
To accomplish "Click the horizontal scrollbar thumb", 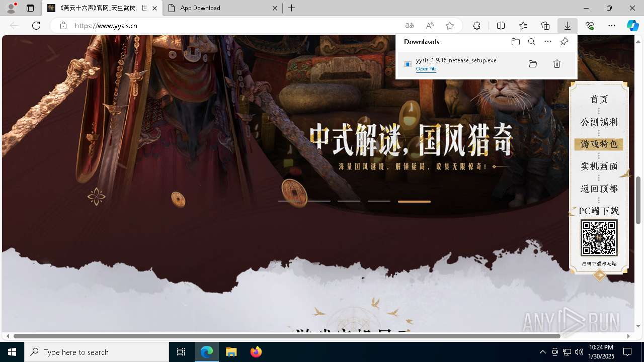I will [287, 336].
